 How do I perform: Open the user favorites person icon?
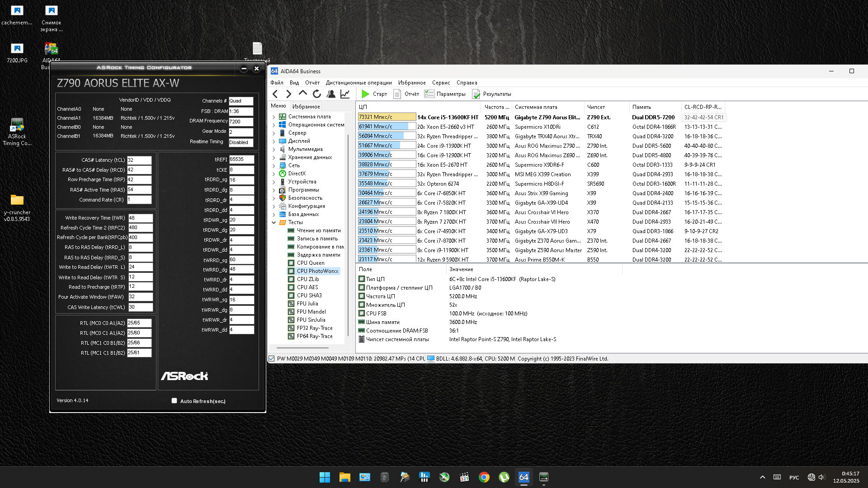pos(331,94)
